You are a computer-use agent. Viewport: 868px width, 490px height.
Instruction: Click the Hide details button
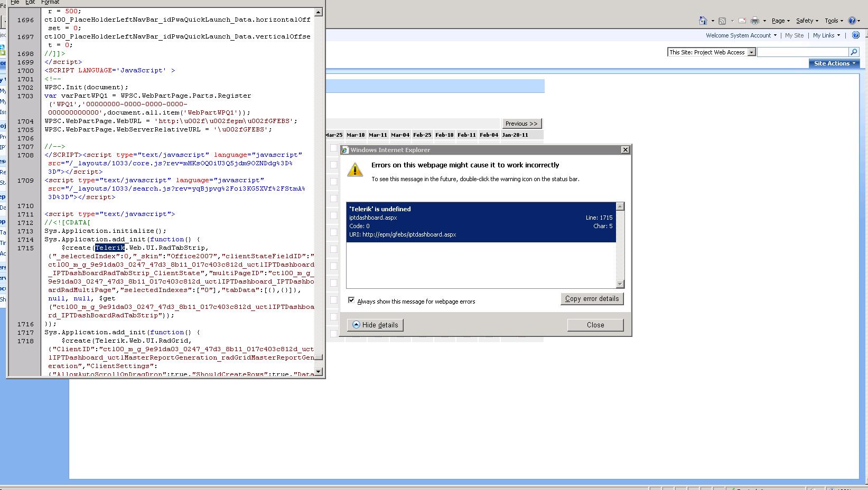tap(375, 325)
